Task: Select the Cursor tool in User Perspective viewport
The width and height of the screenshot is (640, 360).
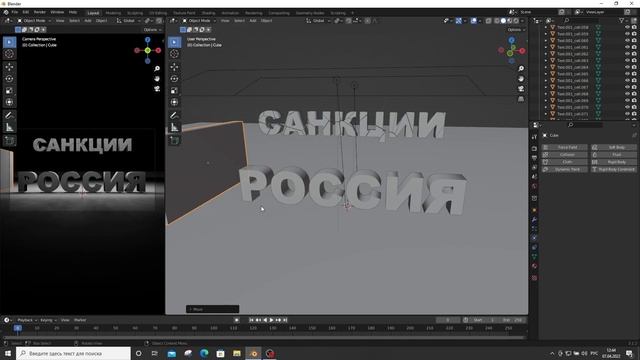Action: click(x=174, y=53)
